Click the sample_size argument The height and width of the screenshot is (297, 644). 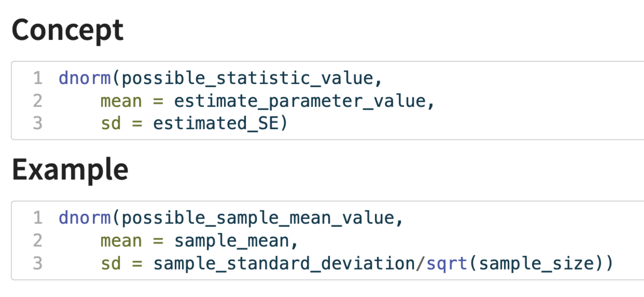[x=535, y=263]
